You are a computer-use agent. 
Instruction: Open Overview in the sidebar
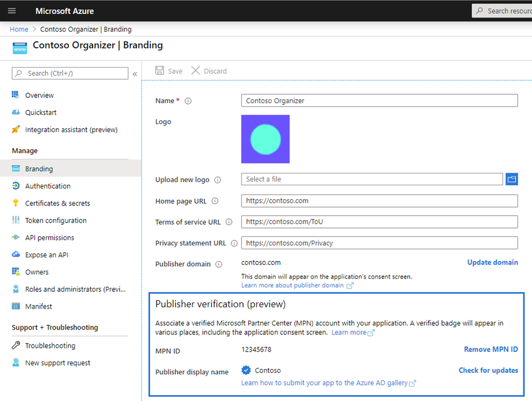(39, 95)
